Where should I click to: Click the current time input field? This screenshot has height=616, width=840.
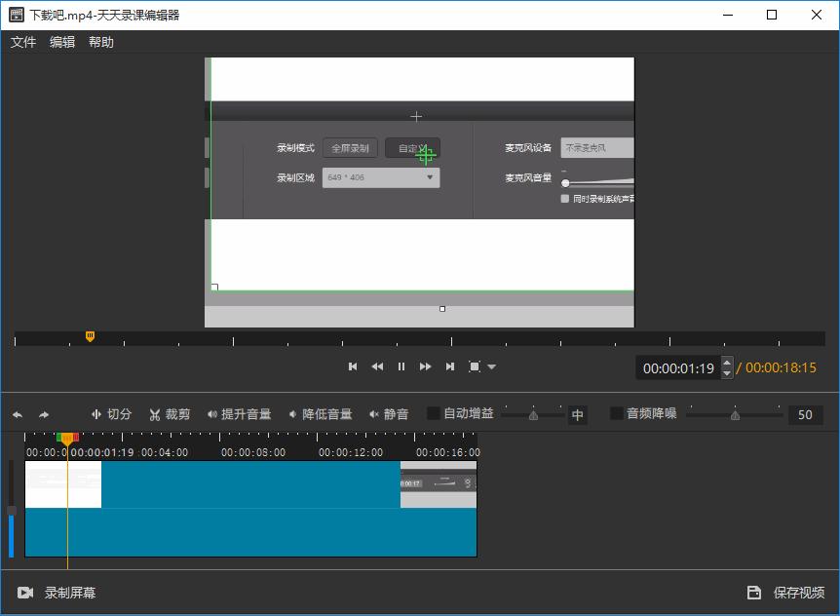click(x=678, y=368)
